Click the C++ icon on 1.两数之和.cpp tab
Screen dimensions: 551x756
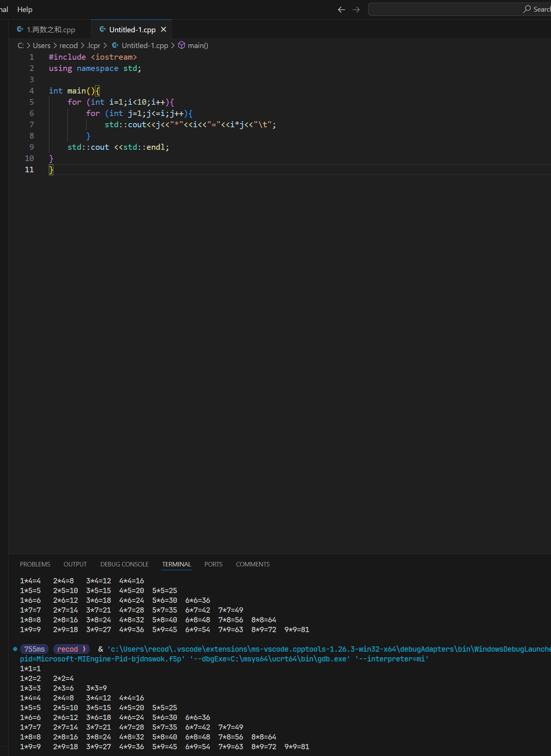(20, 29)
